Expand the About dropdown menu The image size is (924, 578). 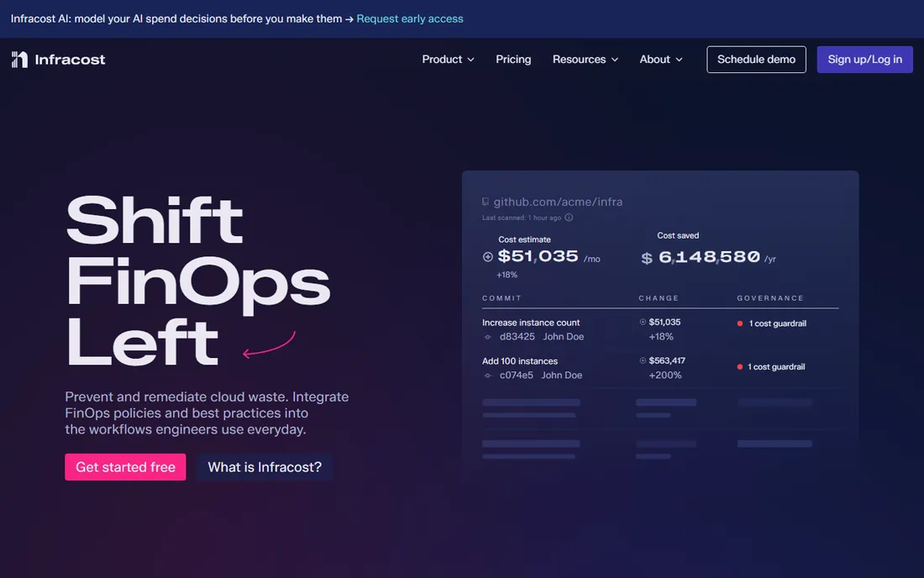tap(661, 60)
